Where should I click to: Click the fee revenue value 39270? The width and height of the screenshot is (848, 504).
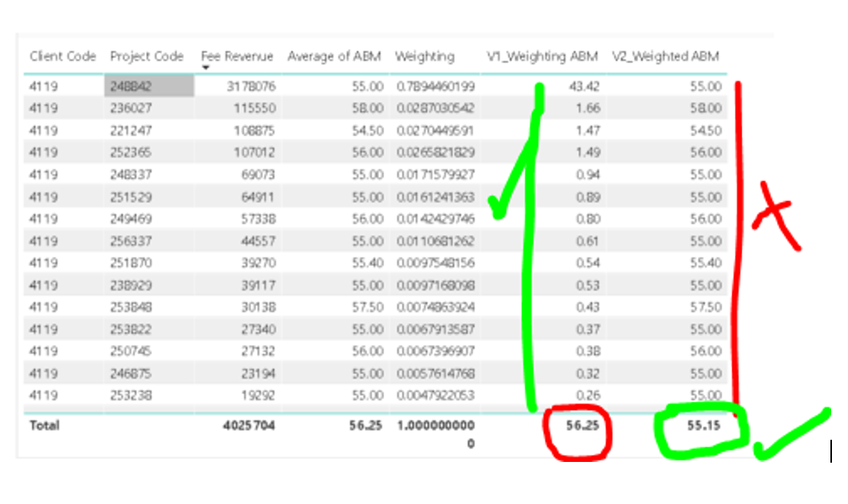[x=258, y=263]
